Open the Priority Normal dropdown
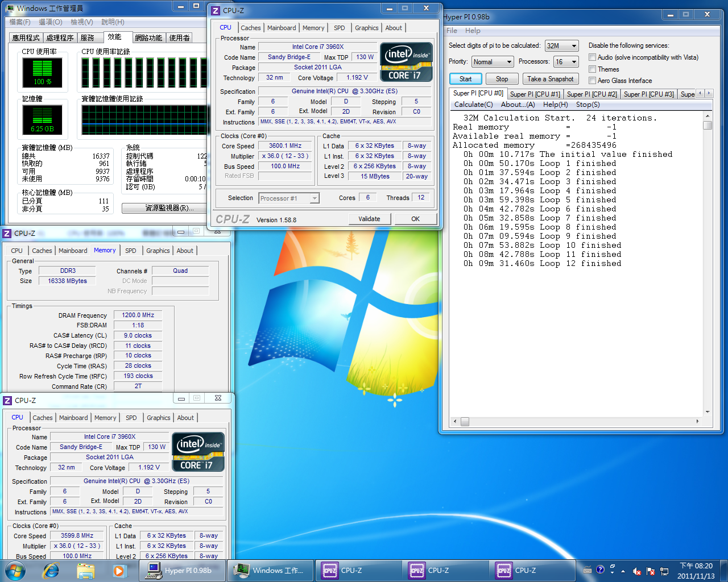 [x=493, y=61]
